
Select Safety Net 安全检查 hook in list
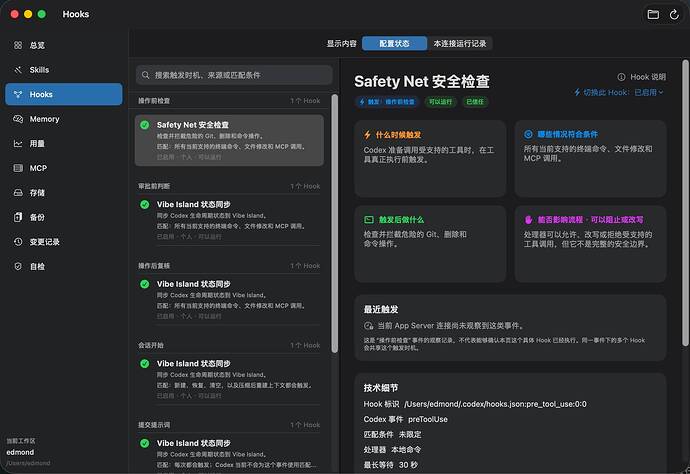coord(229,140)
